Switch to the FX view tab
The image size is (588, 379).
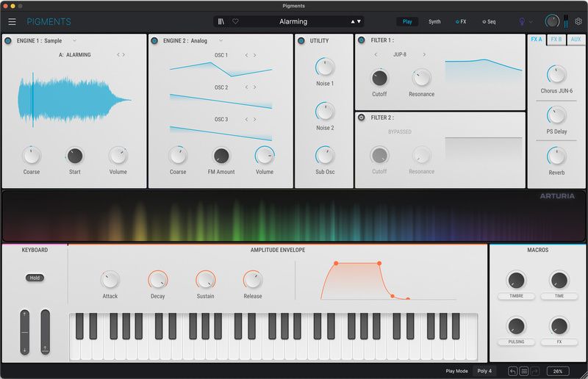(x=462, y=22)
